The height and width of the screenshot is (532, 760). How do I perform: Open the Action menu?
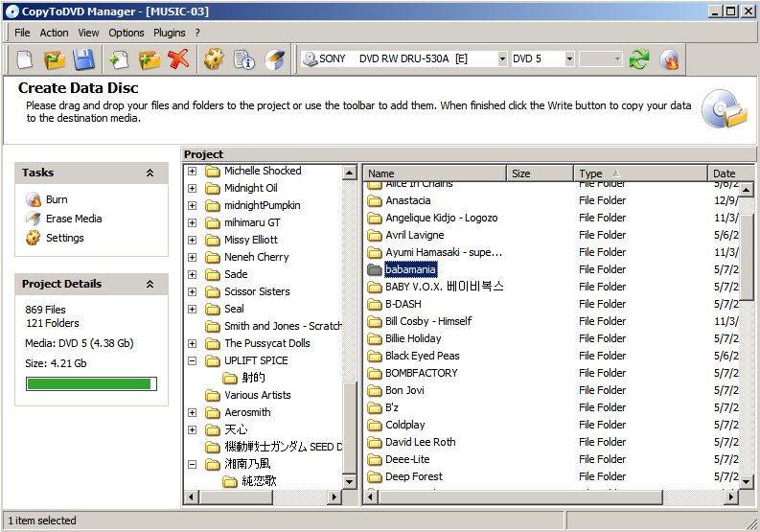click(54, 33)
